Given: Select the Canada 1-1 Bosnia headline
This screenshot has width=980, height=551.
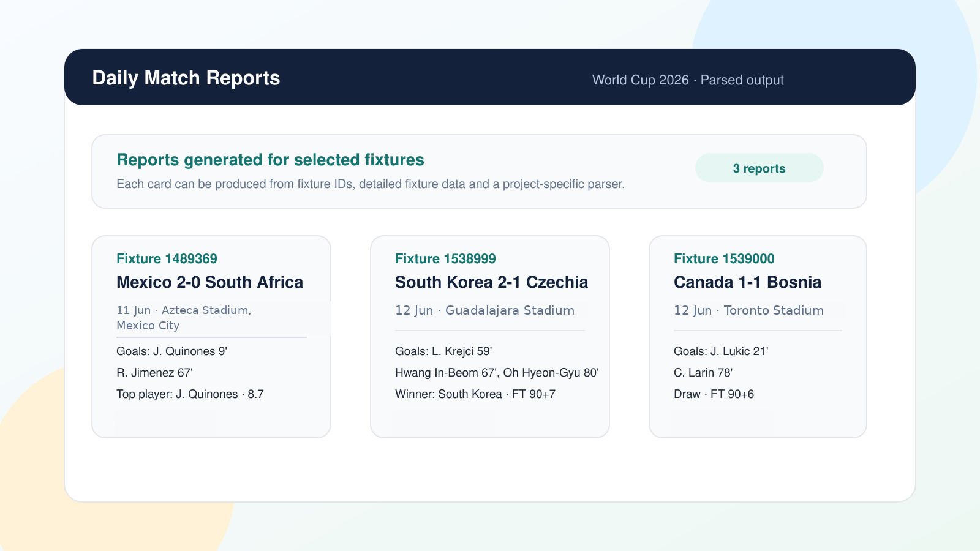Looking at the screenshot, I should 747,282.
